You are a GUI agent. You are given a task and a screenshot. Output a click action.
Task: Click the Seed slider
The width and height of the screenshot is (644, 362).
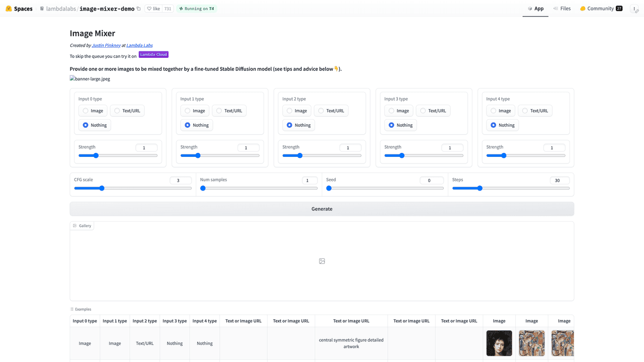click(385, 188)
